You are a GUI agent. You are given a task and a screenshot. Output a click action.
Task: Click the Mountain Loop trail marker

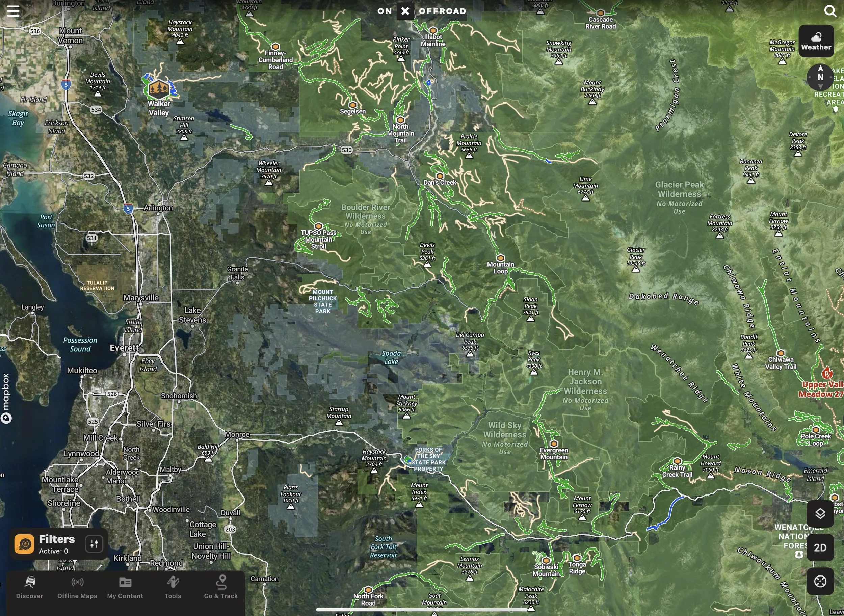501,258
